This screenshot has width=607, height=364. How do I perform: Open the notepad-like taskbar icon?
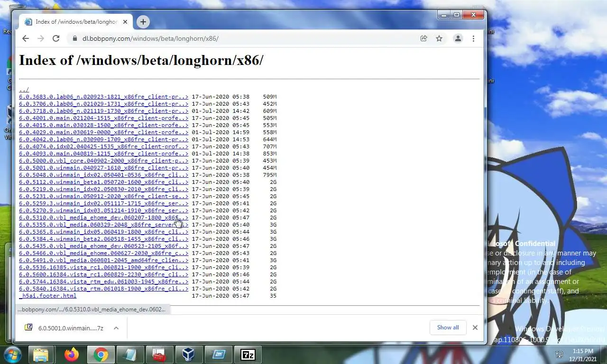point(130,355)
